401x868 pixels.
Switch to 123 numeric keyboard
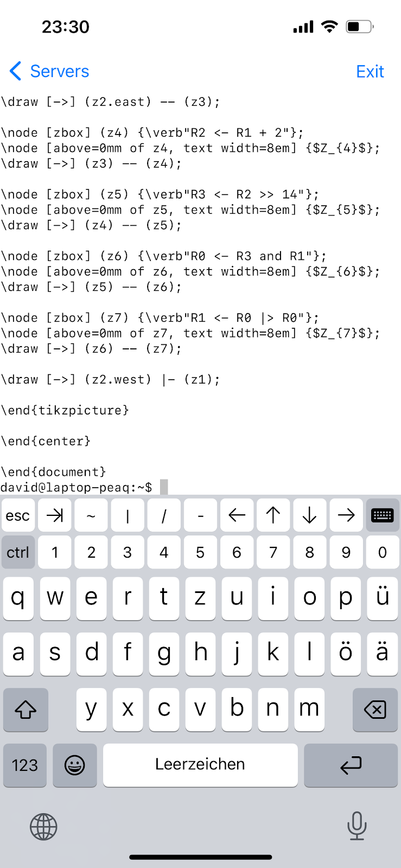[x=25, y=765]
